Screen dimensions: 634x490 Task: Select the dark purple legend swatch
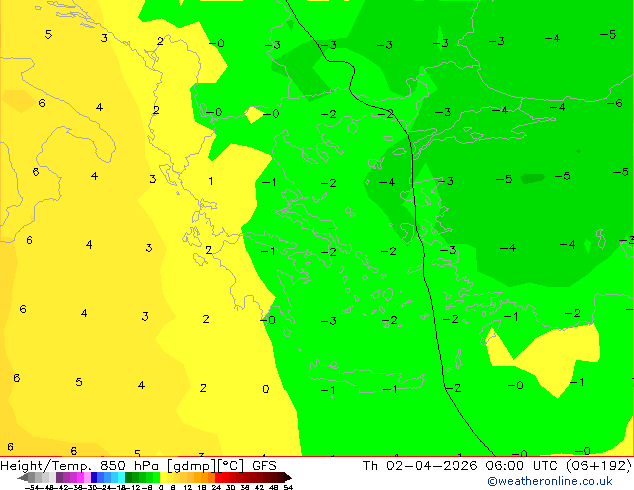click(59, 477)
